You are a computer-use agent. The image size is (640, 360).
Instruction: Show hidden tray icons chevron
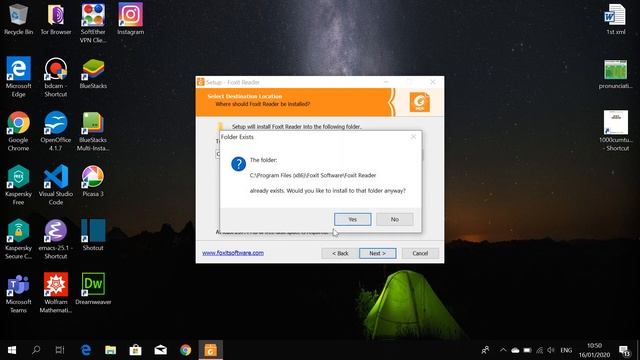[x=503, y=350]
